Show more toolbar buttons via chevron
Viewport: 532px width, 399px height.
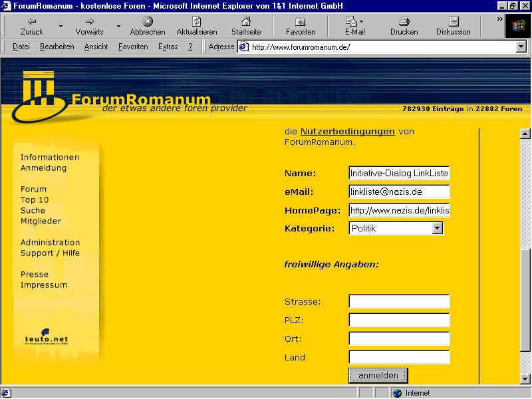499,19
